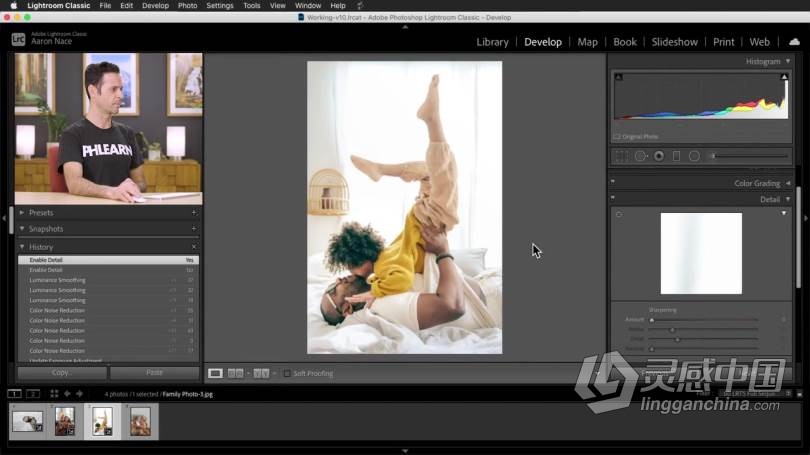Select the Radial Filter tool
The height and width of the screenshot is (455, 810).
point(694,156)
